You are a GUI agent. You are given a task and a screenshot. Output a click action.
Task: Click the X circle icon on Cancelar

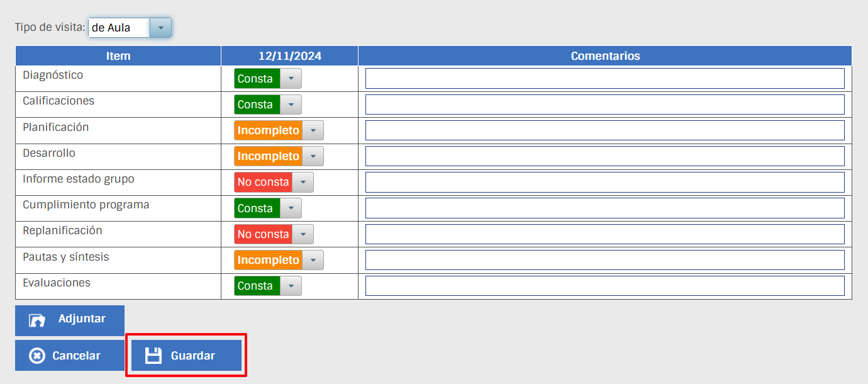[37, 356]
